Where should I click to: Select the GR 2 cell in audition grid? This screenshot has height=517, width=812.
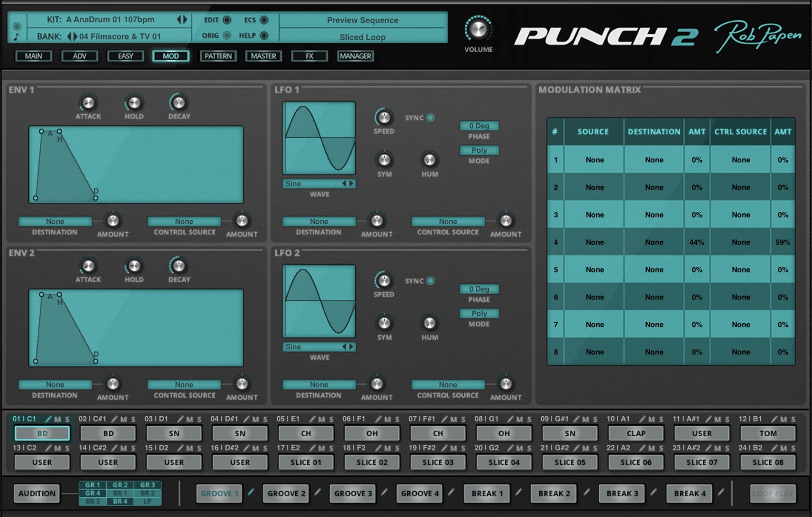click(x=120, y=485)
